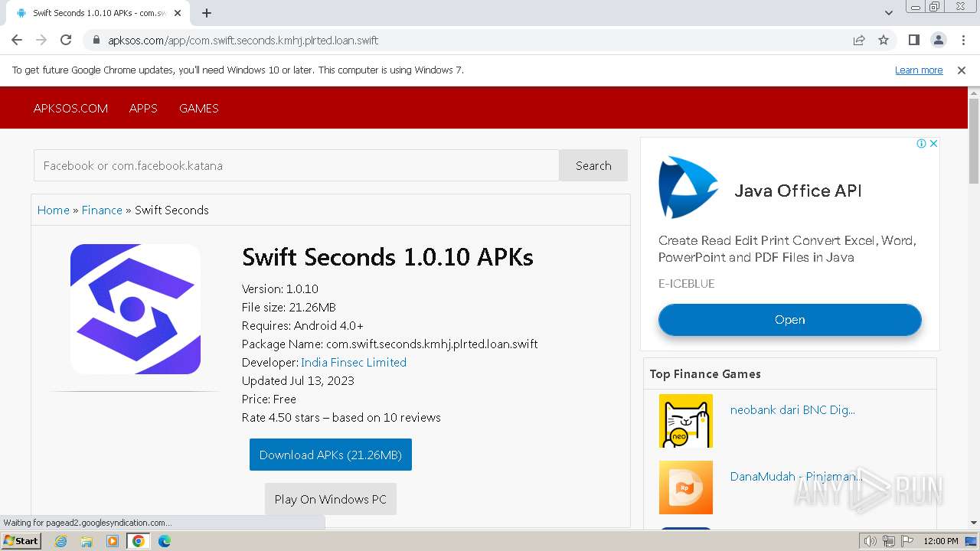Open neobank dari BNC Dig... link
Image resolution: width=980 pixels, height=551 pixels.
tap(792, 409)
